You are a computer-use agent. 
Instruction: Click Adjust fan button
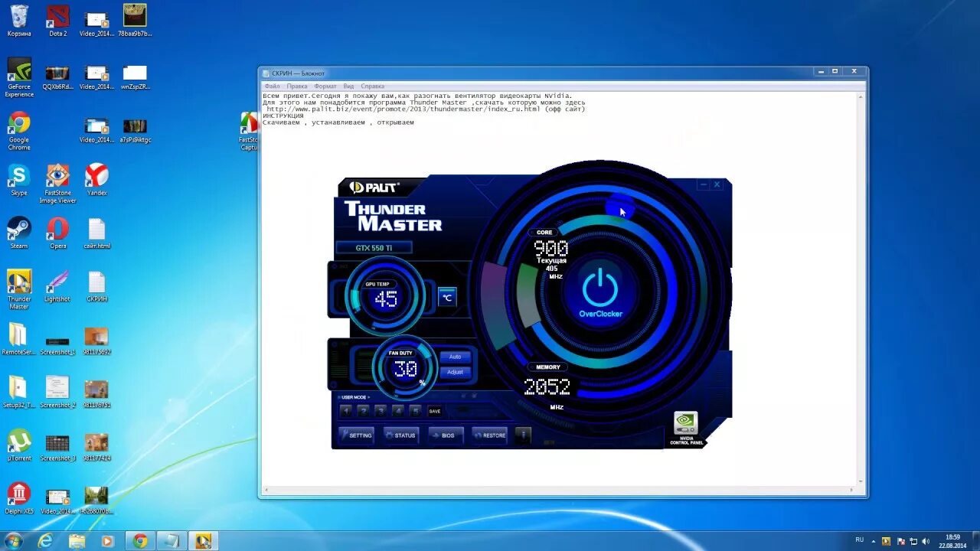(455, 372)
